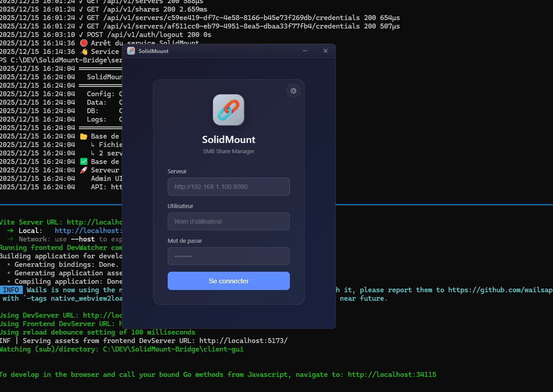Click the INFO badge in the Wails log
The image size is (553, 392).
click(11, 290)
